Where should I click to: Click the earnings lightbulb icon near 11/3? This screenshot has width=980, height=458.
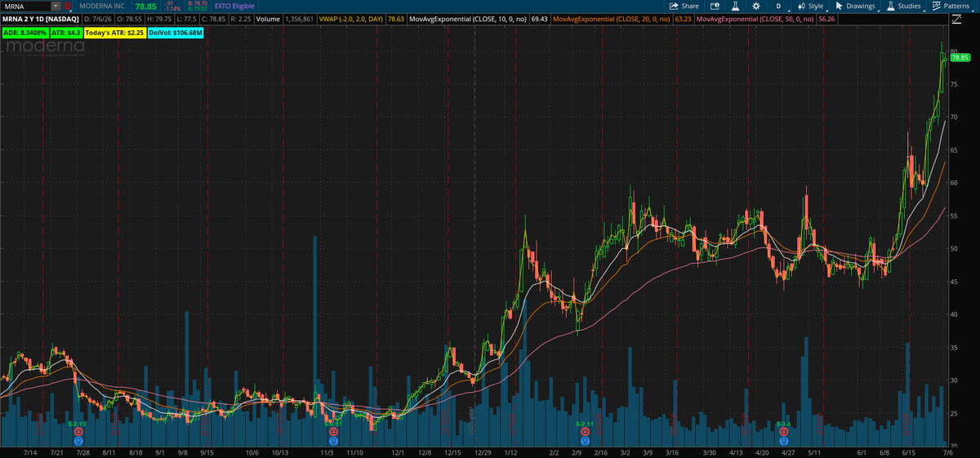tap(333, 440)
